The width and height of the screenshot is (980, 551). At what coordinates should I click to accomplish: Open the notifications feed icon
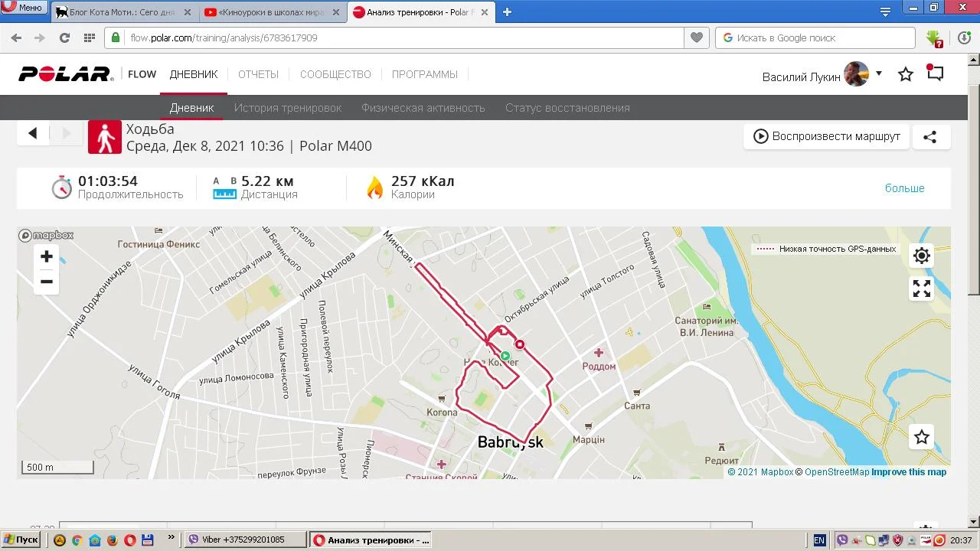[x=935, y=73]
